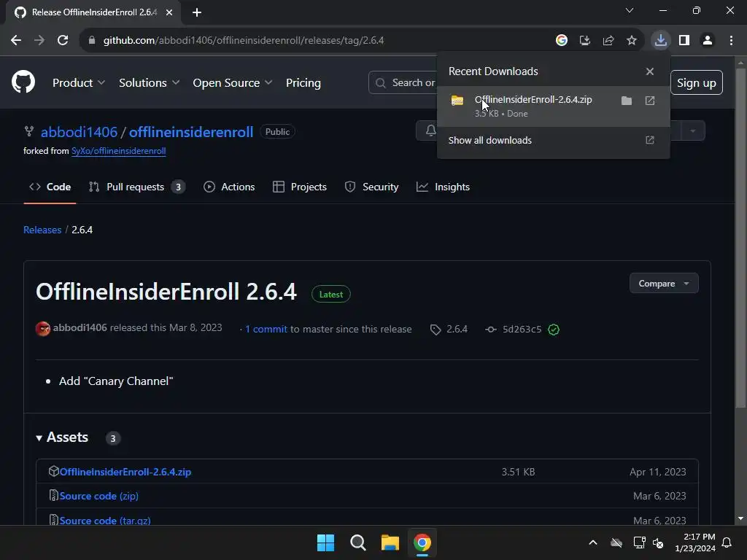This screenshot has width=747, height=560.
Task: Switch to the Code tab
Action: pos(50,187)
